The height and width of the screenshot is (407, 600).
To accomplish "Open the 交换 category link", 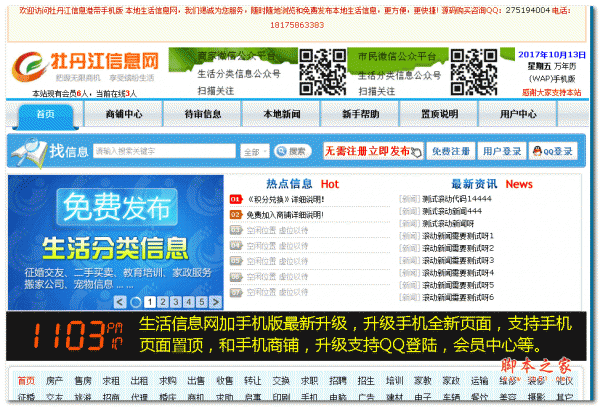I will (281, 381).
